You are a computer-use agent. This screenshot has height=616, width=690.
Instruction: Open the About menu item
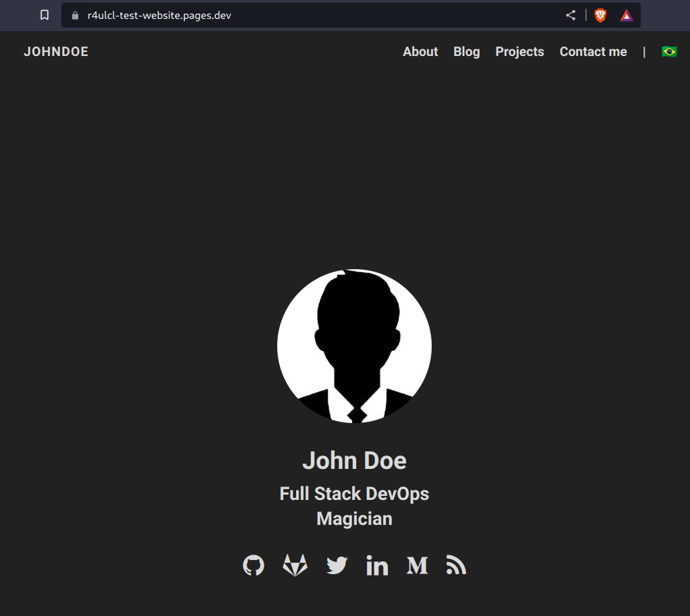(420, 51)
